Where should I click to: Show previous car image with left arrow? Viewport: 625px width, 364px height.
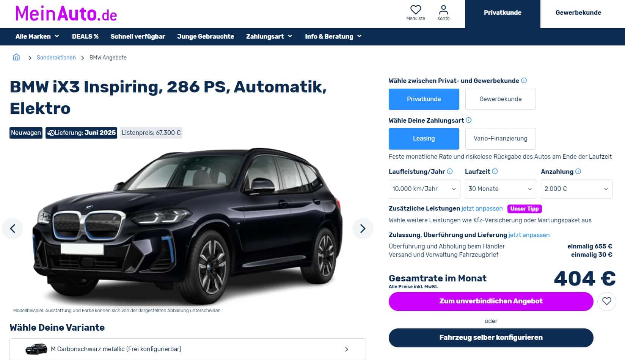13,228
